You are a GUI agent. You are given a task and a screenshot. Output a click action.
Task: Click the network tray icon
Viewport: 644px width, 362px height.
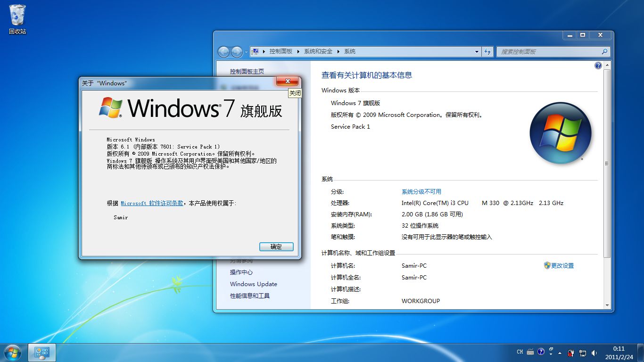click(583, 353)
